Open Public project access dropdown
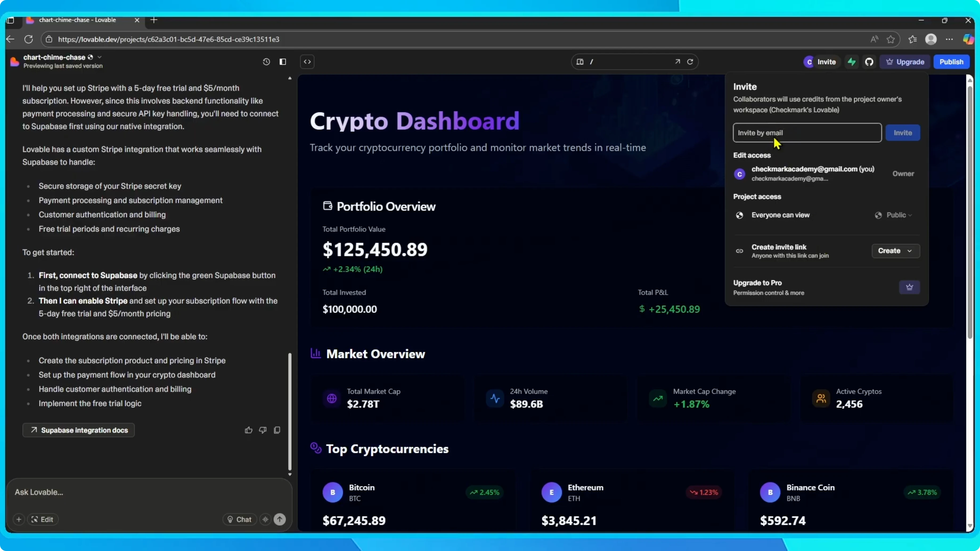 coord(893,215)
